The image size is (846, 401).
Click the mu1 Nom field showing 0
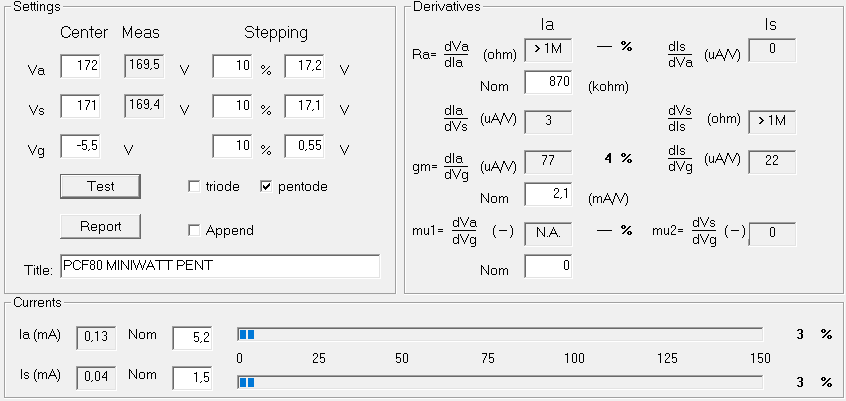548,266
